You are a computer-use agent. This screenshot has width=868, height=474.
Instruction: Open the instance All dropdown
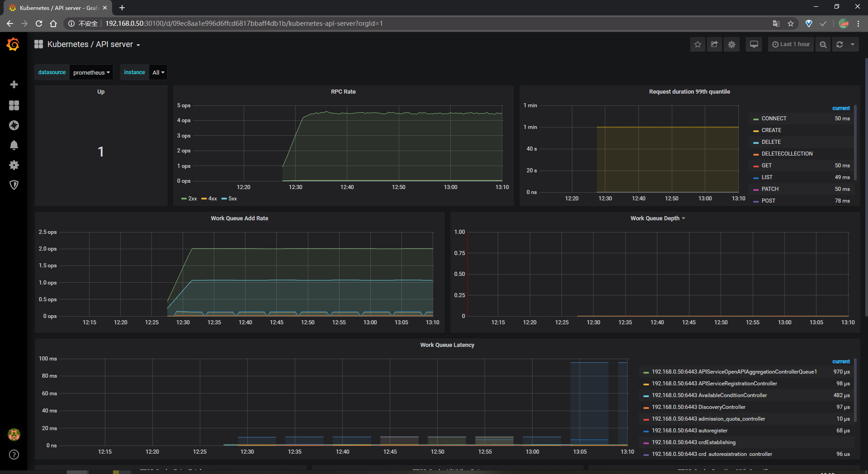[158, 72]
